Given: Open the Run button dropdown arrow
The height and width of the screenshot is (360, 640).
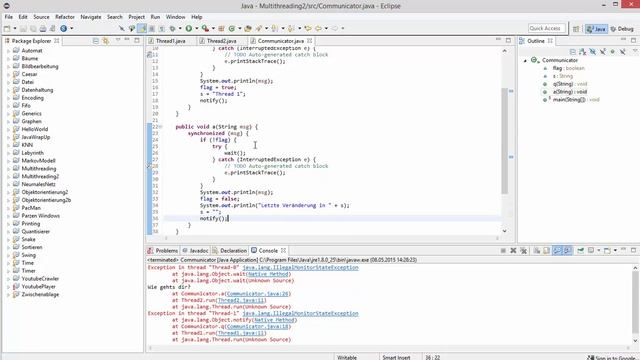Looking at the screenshot, I should [196, 29].
